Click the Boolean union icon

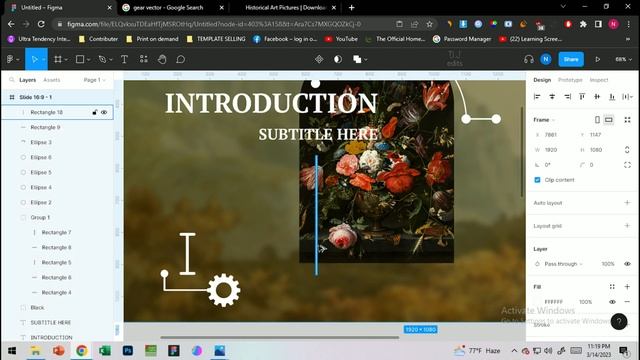pyautogui.click(x=357, y=60)
